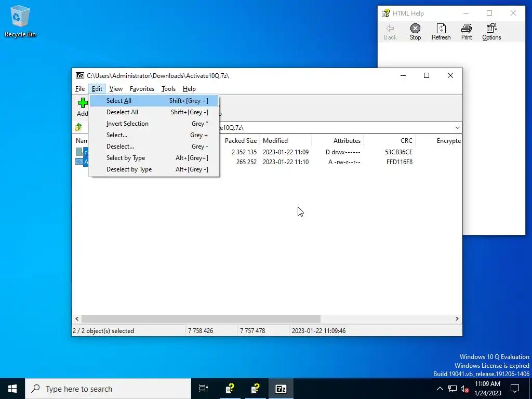This screenshot has height=399, width=532.
Task: Sort by Modified column header
Action: 285,141
